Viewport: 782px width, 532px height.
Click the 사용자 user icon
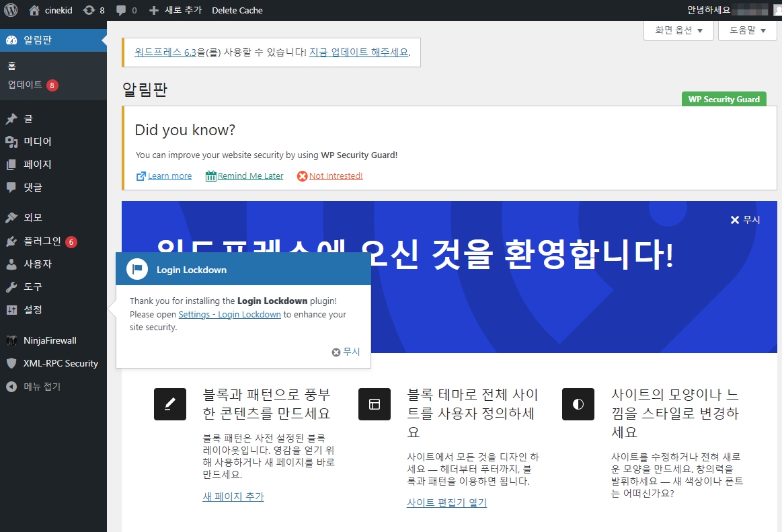[x=11, y=264]
